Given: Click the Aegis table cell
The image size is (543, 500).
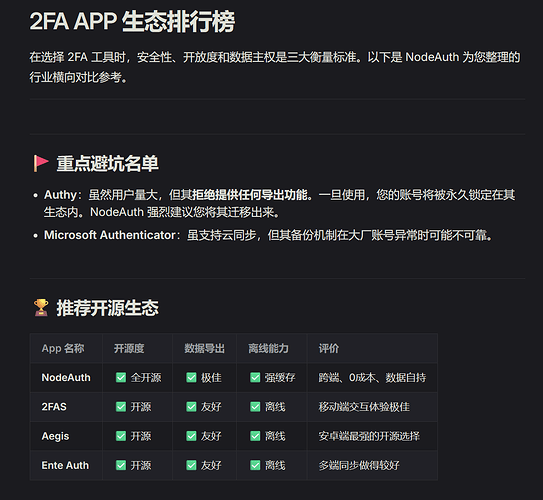Looking at the screenshot, I should pyautogui.click(x=66, y=436).
